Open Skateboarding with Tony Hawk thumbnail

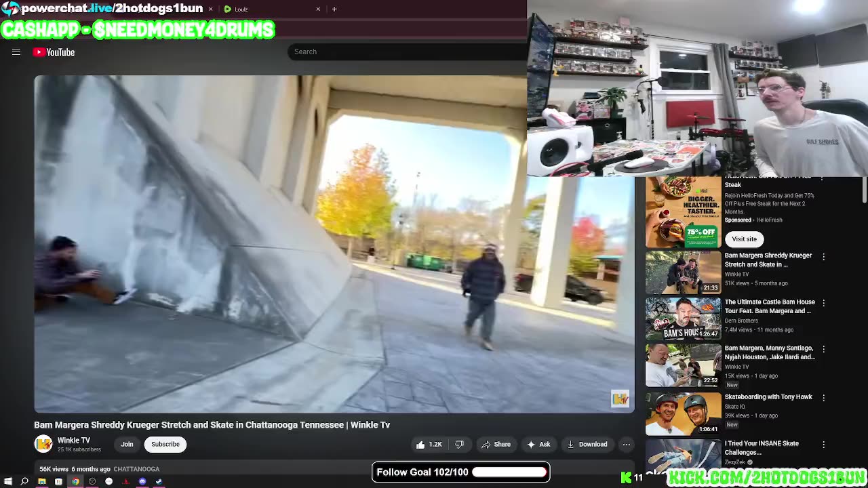683,413
